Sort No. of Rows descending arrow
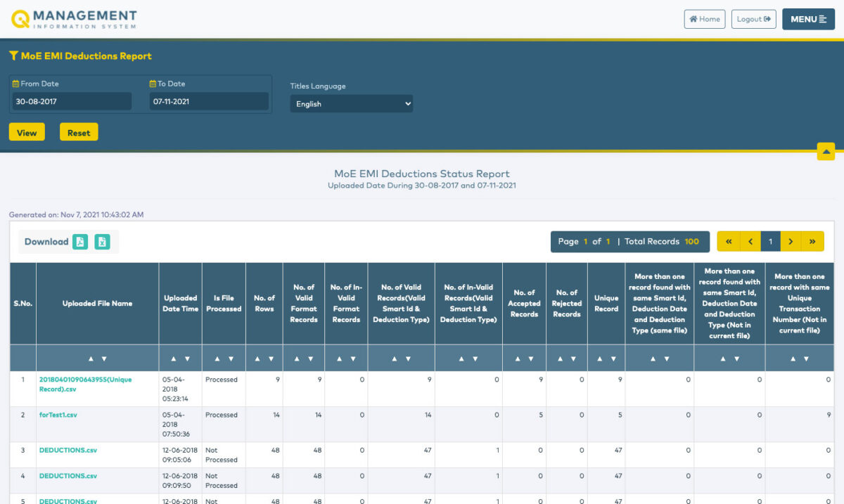844x504 pixels. point(271,358)
